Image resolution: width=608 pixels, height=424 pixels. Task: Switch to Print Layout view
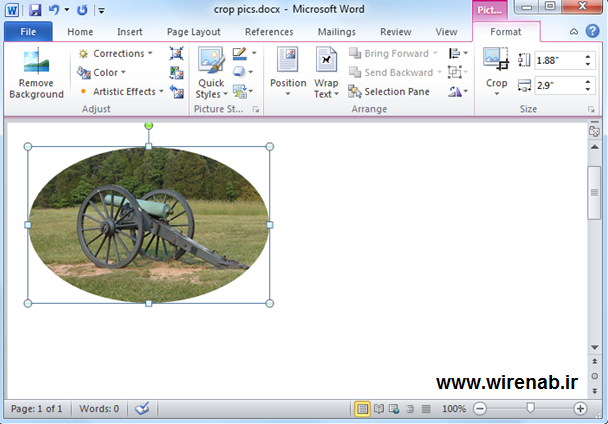(x=362, y=409)
